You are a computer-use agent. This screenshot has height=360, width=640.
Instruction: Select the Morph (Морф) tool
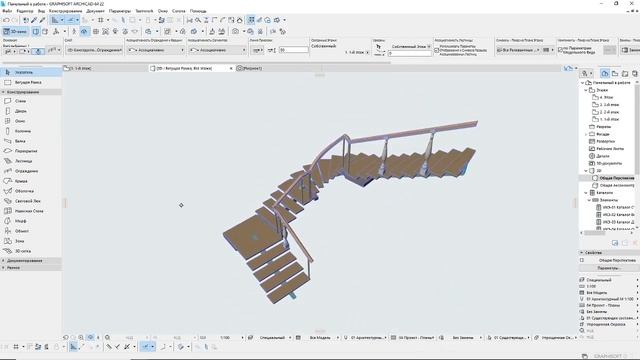31,221
